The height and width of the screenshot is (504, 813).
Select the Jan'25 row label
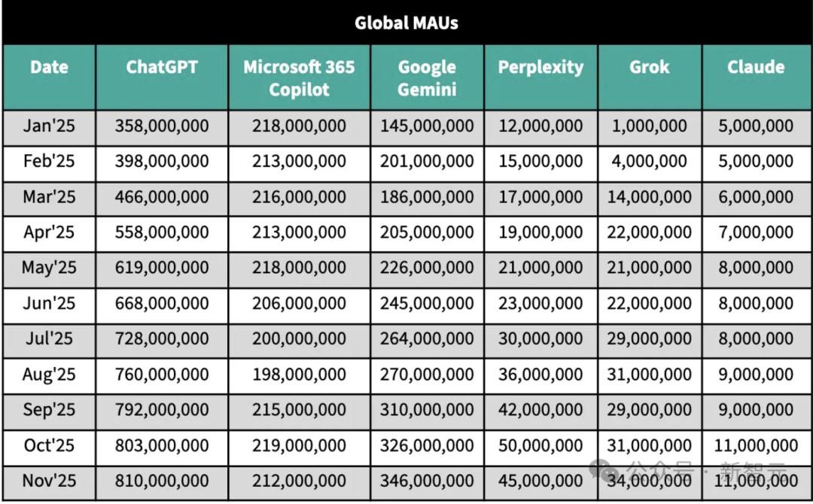click(49, 127)
